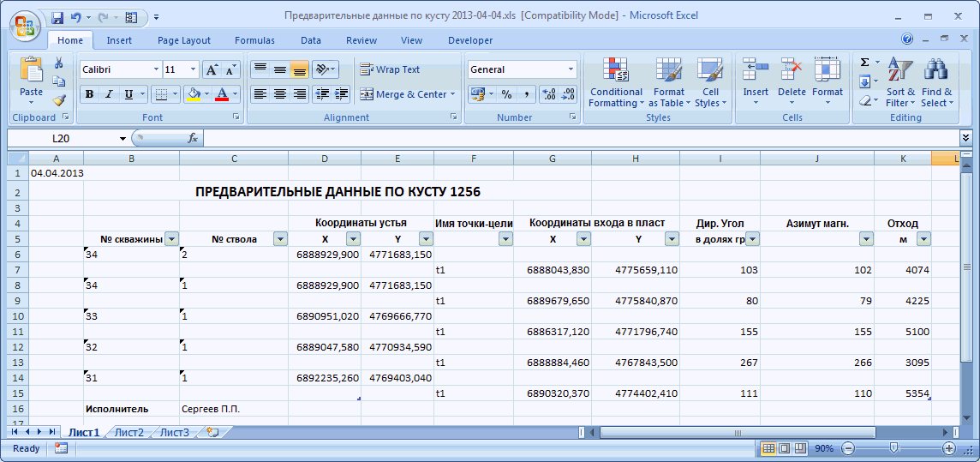Open filter dropdown for № скважины column
The width and height of the screenshot is (980, 462).
pos(171,239)
